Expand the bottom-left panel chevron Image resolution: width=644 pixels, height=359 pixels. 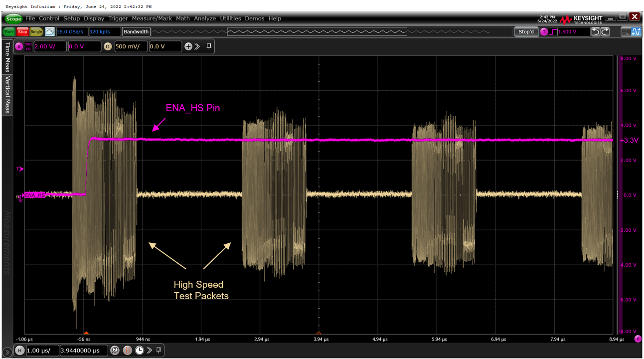(7, 352)
